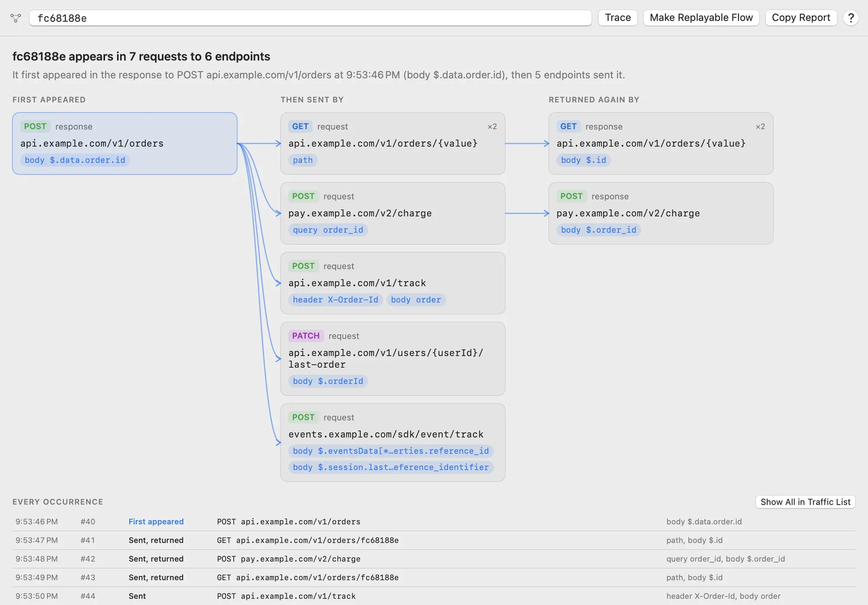Image resolution: width=868 pixels, height=605 pixels.
Task: Click the 'body $.order_id' tag on POST response
Action: (x=598, y=230)
